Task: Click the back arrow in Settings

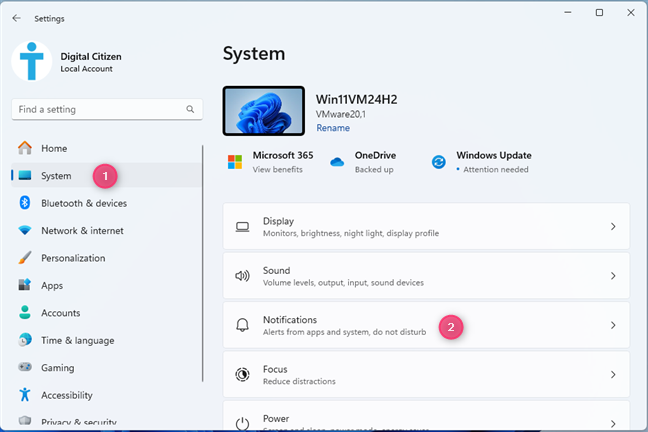Action: coord(17,18)
